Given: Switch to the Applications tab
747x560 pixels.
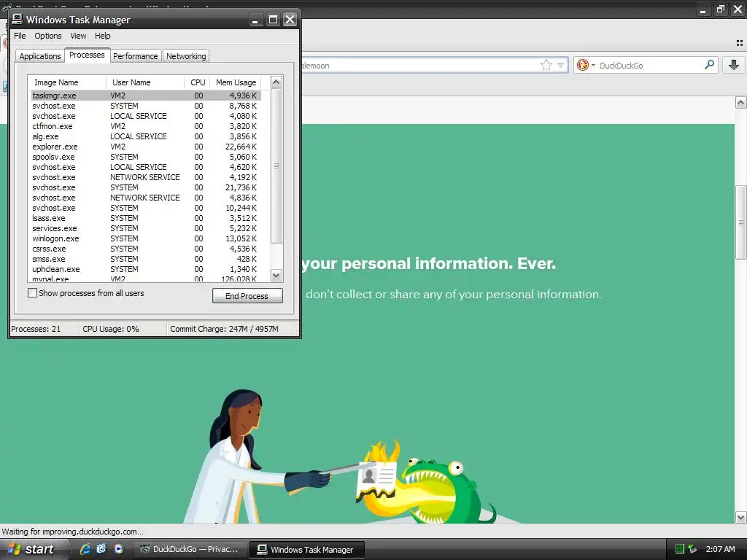Looking at the screenshot, I should [x=40, y=56].
